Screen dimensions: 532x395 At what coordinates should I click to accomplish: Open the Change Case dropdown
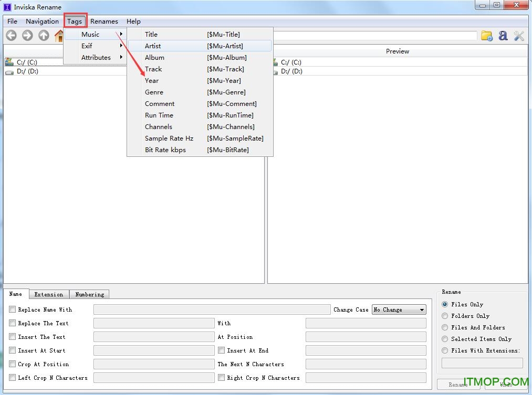399,309
